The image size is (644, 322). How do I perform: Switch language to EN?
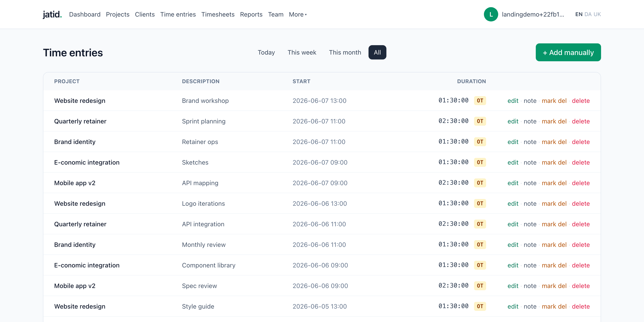point(579,14)
